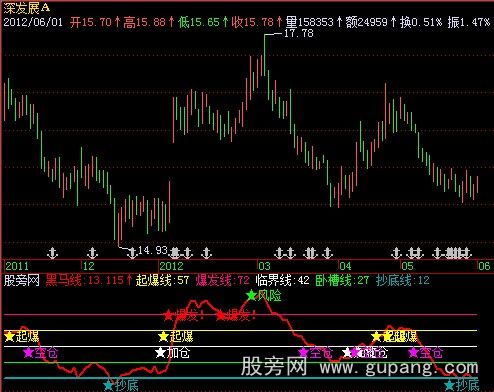Click the anchor marker beside the 14.93 low label
This screenshot has height=392, width=494.
(x=132, y=253)
